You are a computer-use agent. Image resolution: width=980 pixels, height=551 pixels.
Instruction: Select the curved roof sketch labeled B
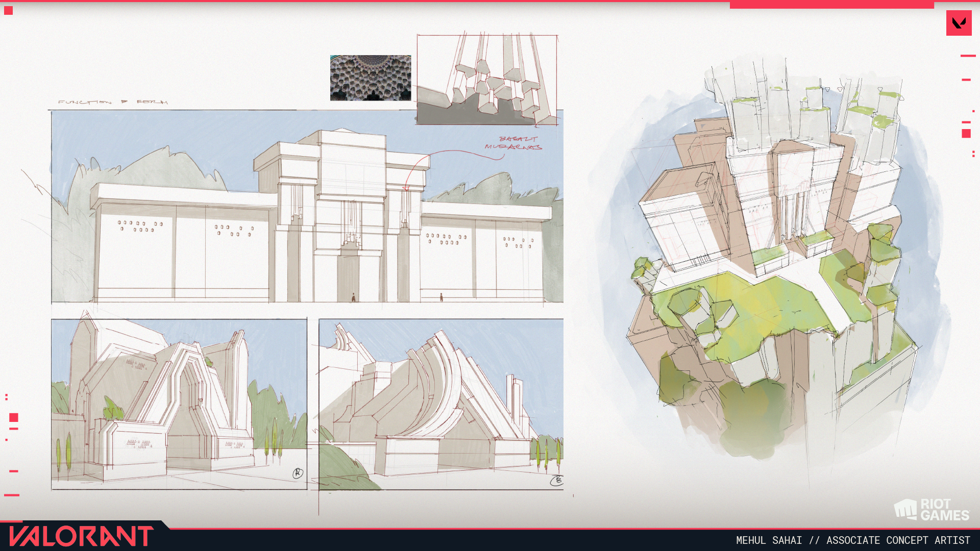441,404
